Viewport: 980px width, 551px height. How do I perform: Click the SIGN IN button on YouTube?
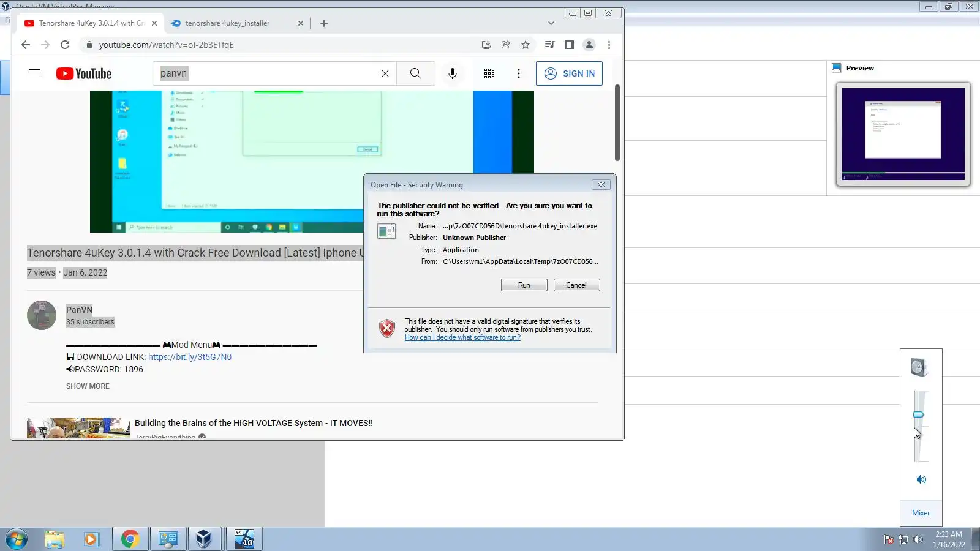(570, 73)
